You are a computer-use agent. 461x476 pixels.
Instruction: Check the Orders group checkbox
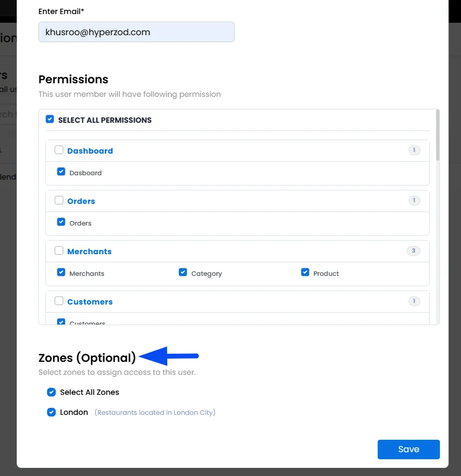59,200
